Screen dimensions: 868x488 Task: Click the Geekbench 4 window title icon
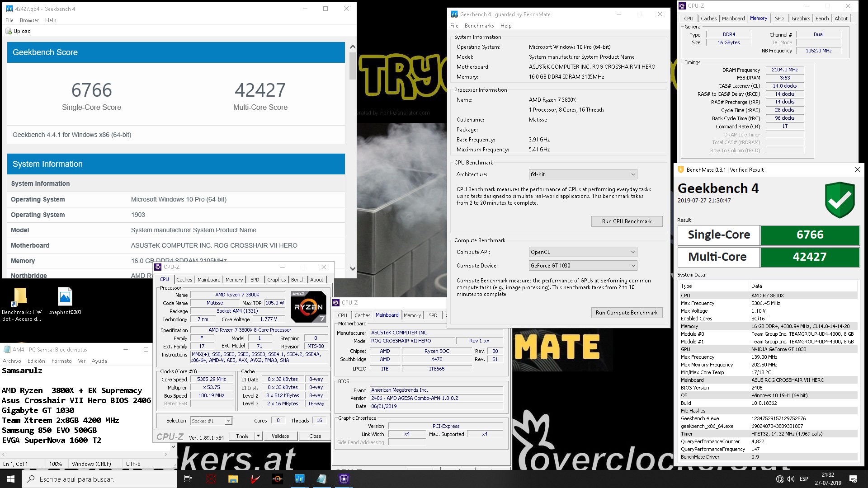point(9,9)
